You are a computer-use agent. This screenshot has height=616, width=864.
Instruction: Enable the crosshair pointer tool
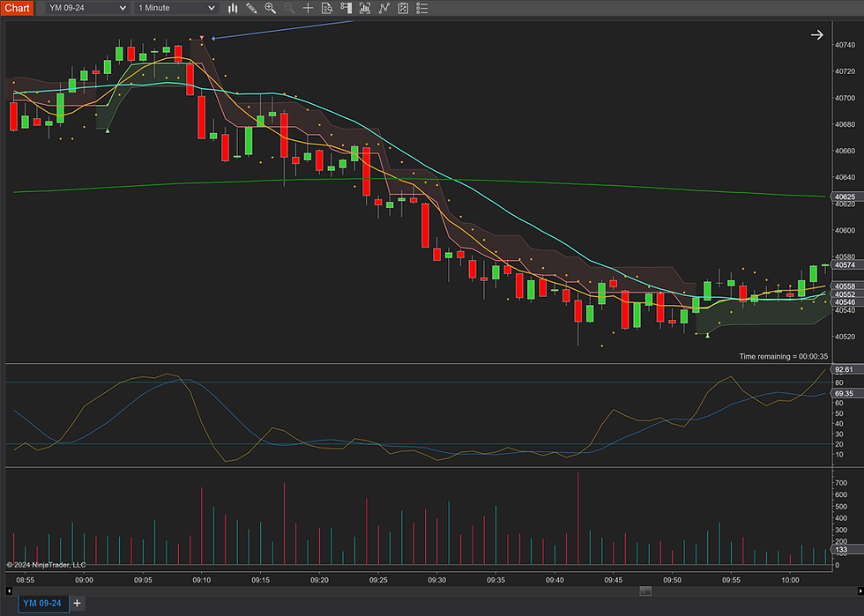tap(308, 8)
